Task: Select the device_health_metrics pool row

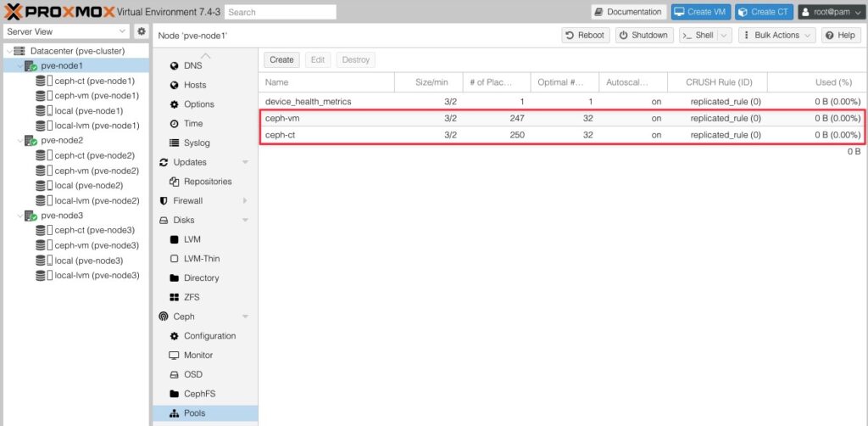Action: click(x=563, y=101)
